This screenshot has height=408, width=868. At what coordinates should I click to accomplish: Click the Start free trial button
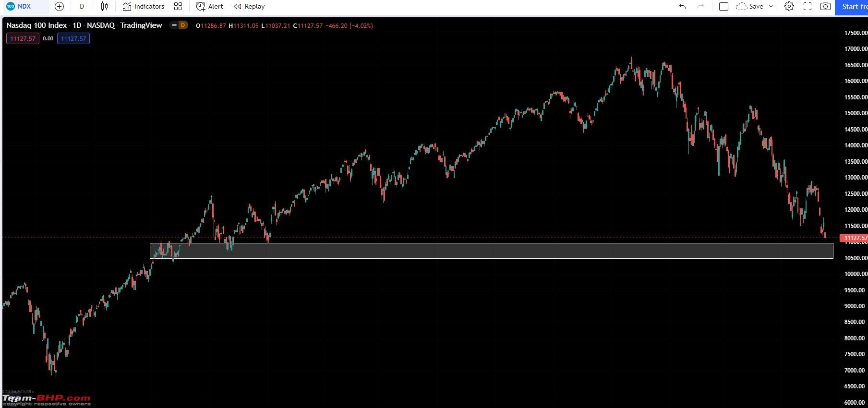point(852,7)
